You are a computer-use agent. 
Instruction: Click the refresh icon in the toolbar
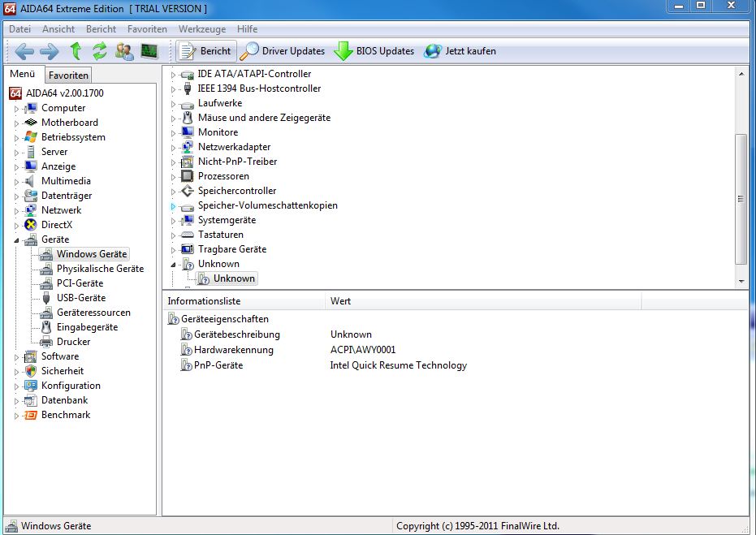pyautogui.click(x=100, y=50)
